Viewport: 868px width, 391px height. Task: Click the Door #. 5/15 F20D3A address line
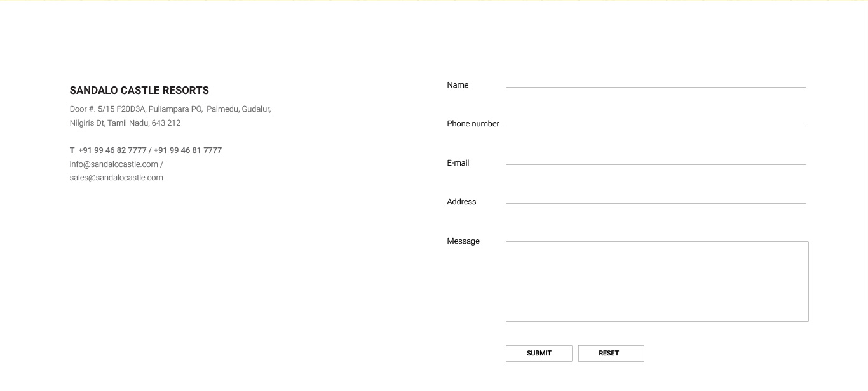[x=170, y=109]
